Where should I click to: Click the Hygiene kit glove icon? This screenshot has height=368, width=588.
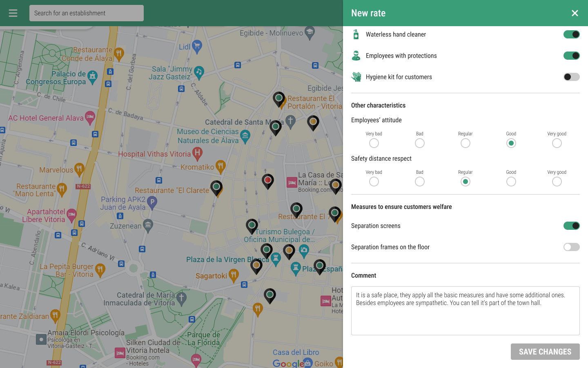pyautogui.click(x=356, y=77)
